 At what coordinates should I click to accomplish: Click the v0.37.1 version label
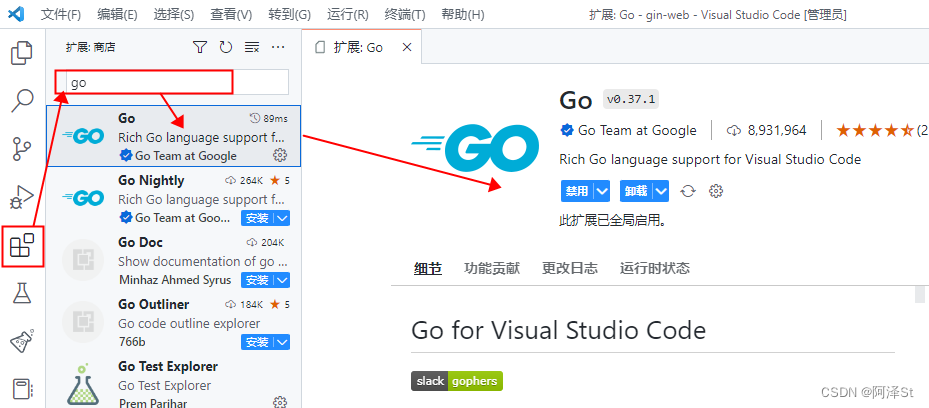(x=631, y=98)
